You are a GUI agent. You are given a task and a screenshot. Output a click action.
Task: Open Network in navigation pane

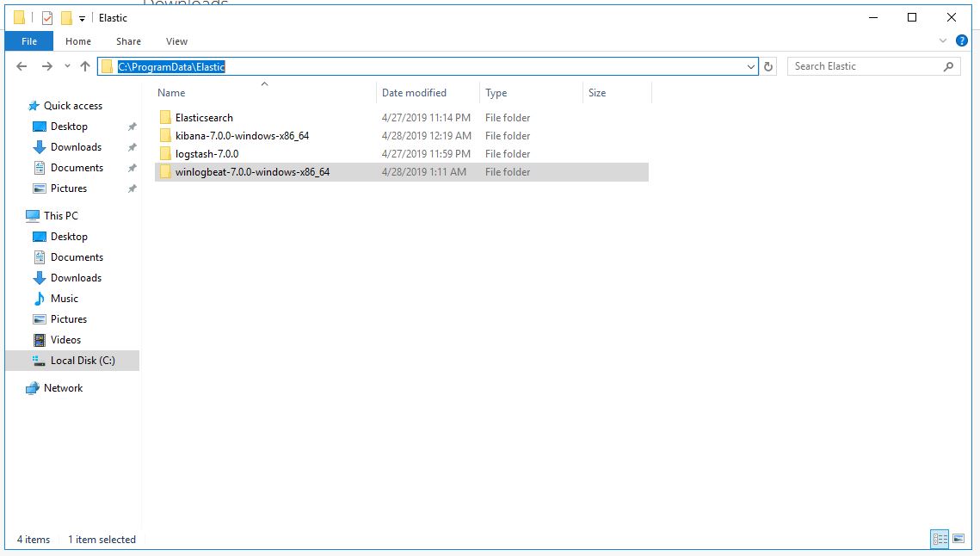pyautogui.click(x=63, y=388)
